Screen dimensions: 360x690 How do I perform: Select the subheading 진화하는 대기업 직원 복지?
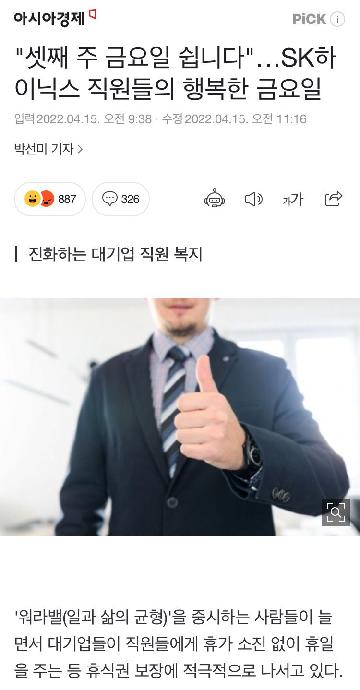pos(115,254)
